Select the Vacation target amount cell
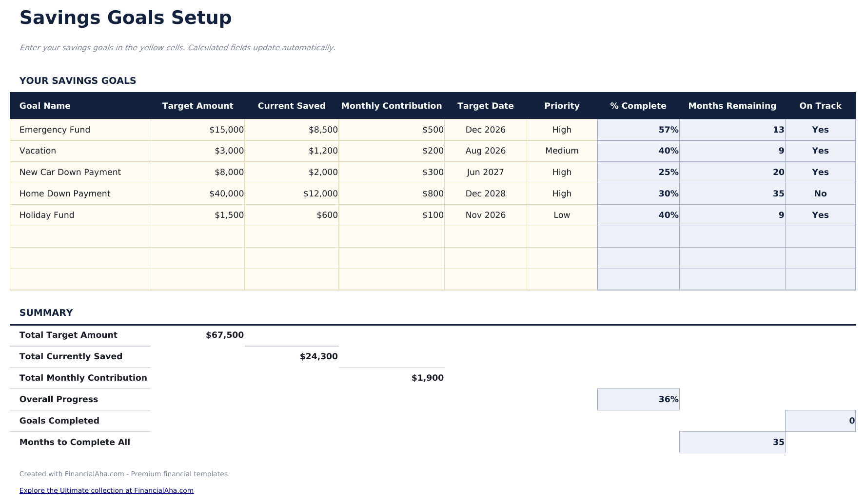 click(229, 151)
